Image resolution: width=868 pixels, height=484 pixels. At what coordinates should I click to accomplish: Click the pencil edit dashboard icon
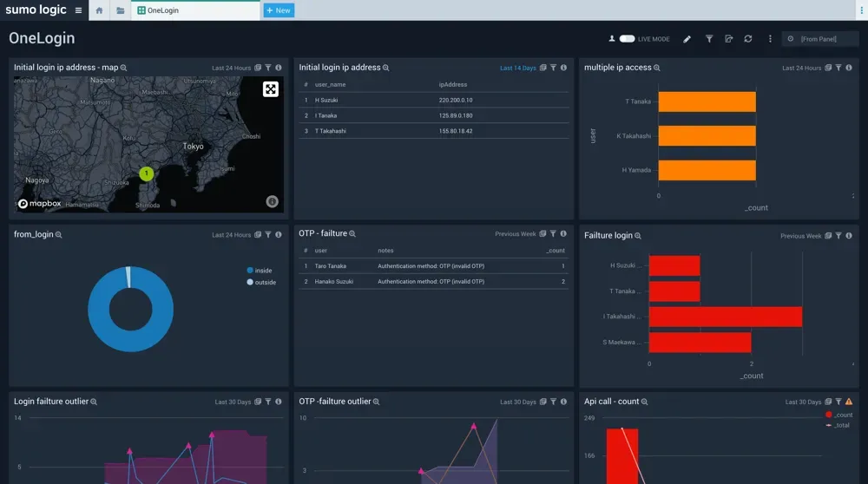click(687, 39)
